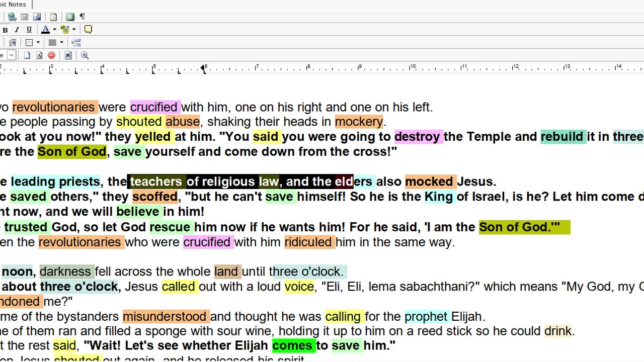This screenshot has height=362, width=644.
Task: Click the Insert Image icon
Action: (x=37, y=17)
